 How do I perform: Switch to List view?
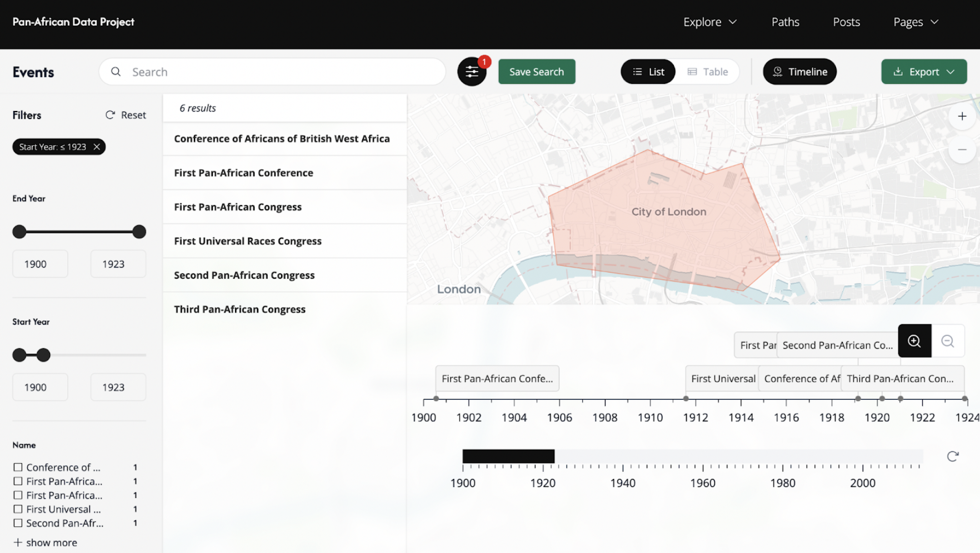pyautogui.click(x=648, y=72)
